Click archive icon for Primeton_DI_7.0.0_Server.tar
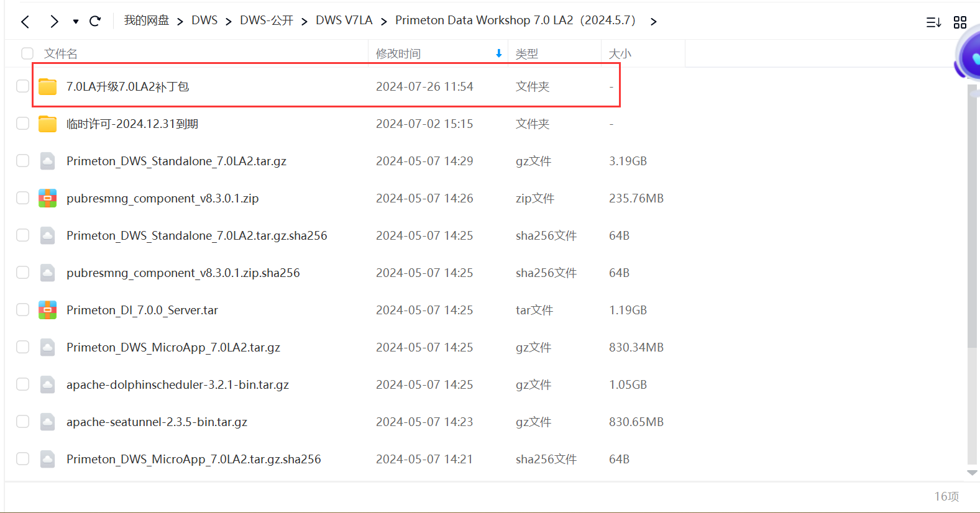This screenshot has height=513, width=980. pyautogui.click(x=48, y=310)
